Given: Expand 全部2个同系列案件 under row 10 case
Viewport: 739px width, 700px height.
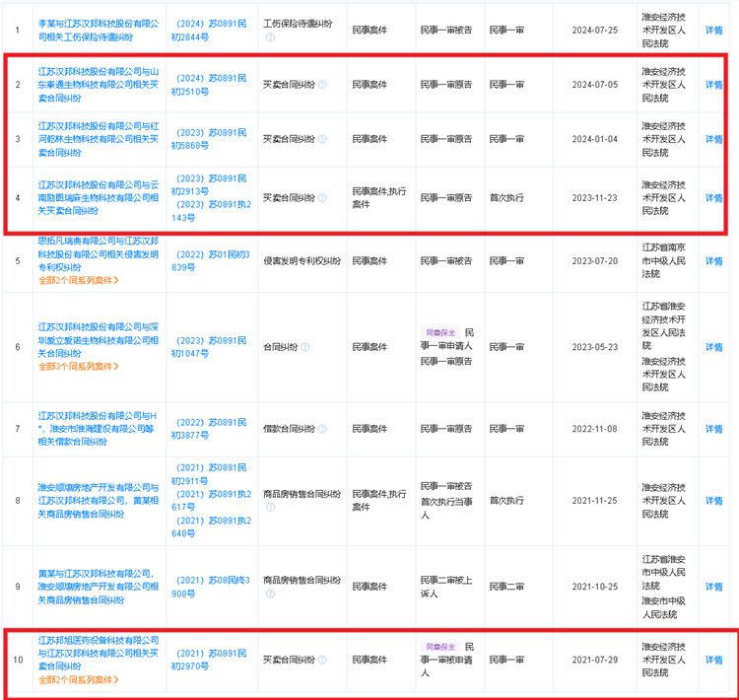Looking at the screenshot, I should [78, 679].
